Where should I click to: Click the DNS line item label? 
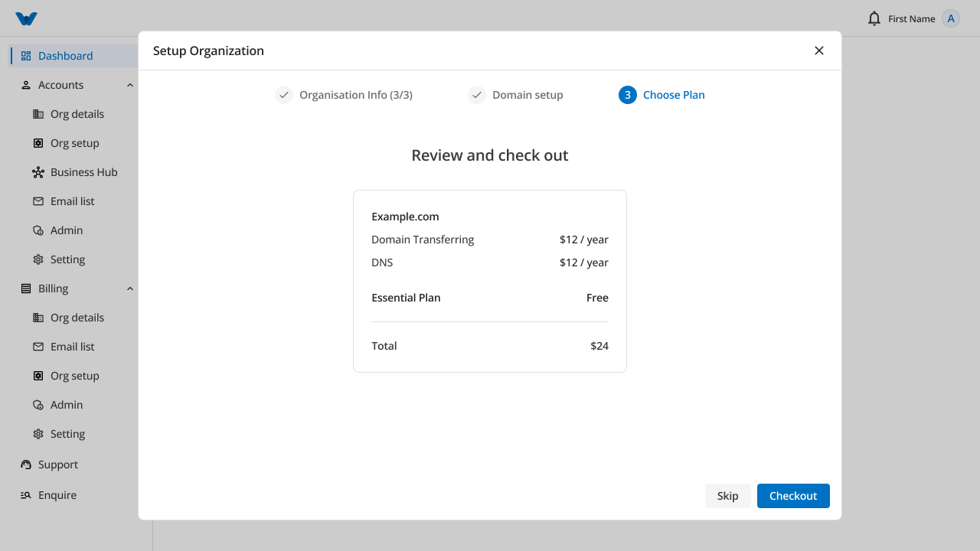click(382, 262)
